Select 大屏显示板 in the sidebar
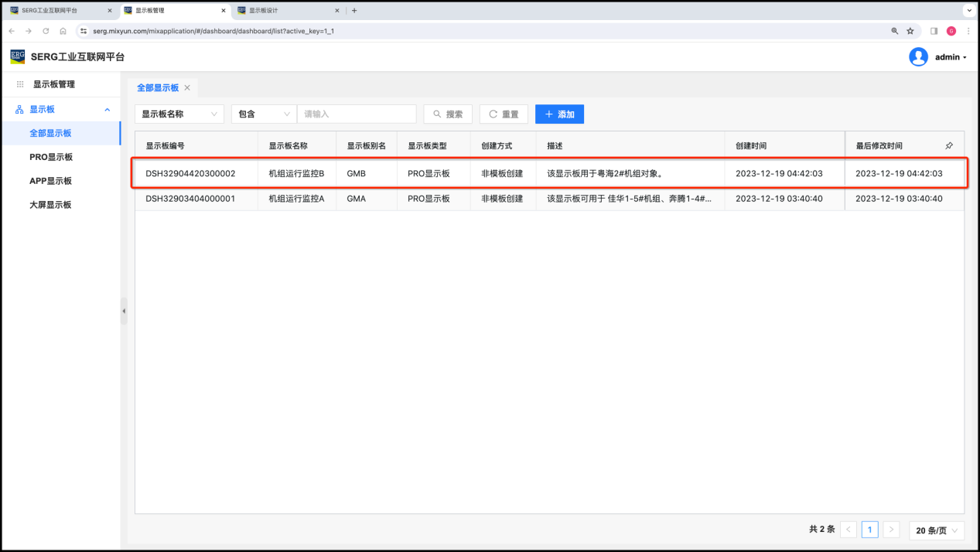Screen dimensions: 980x552 coord(51,205)
